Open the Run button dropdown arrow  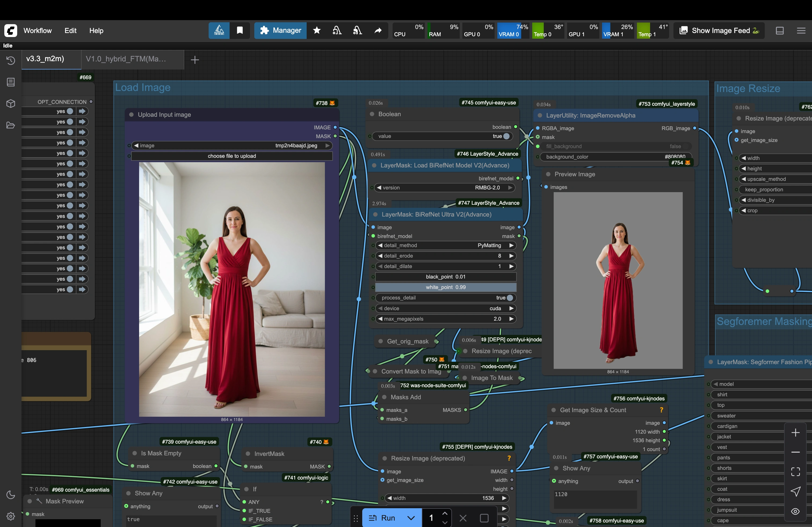[x=411, y=518]
